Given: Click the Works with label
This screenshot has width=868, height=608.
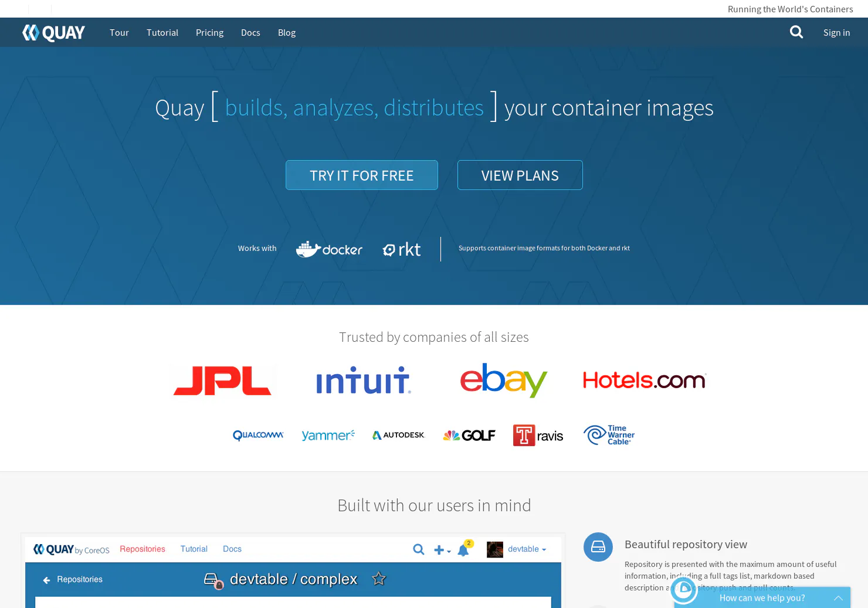Looking at the screenshot, I should 257,249.
